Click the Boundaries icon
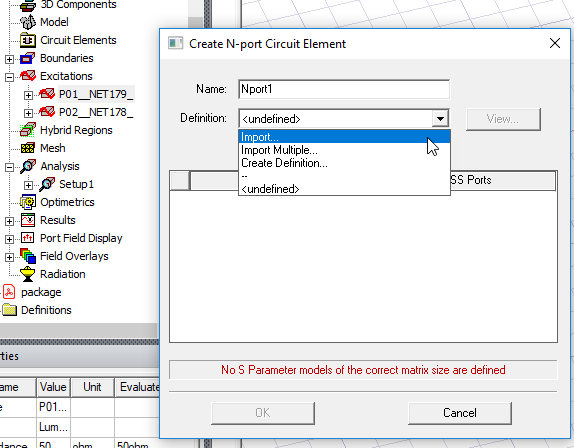This screenshot has width=574, height=448. tap(28, 58)
